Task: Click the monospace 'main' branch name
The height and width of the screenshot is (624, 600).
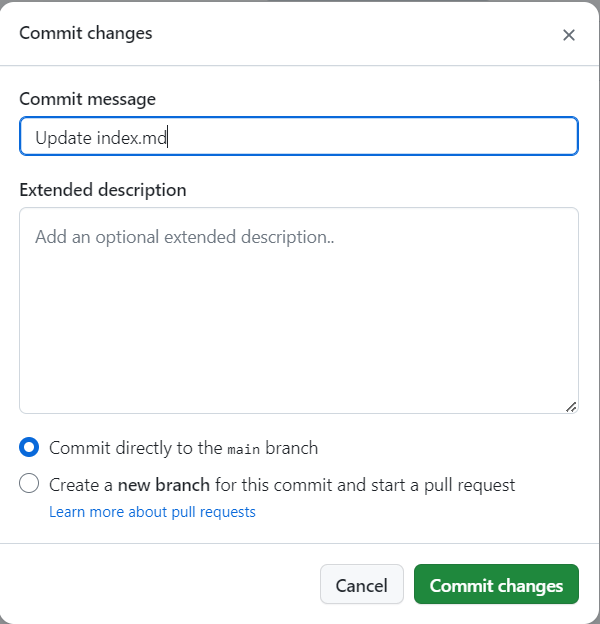Action: point(244,449)
